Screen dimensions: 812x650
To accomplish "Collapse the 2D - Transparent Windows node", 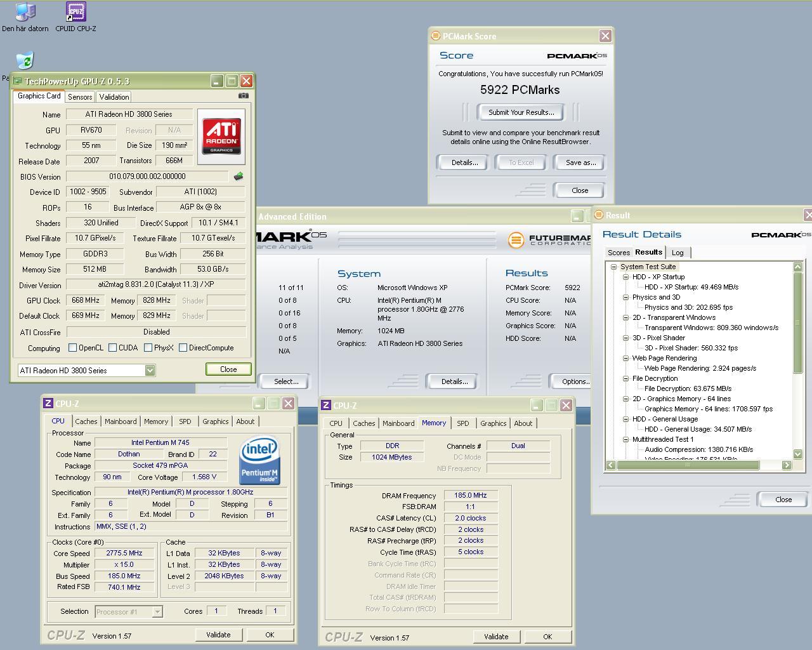I will (625, 317).
